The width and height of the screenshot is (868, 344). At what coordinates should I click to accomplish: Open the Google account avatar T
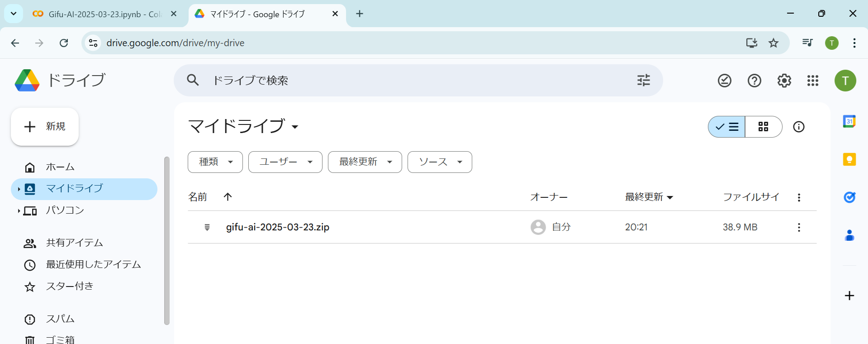[845, 81]
